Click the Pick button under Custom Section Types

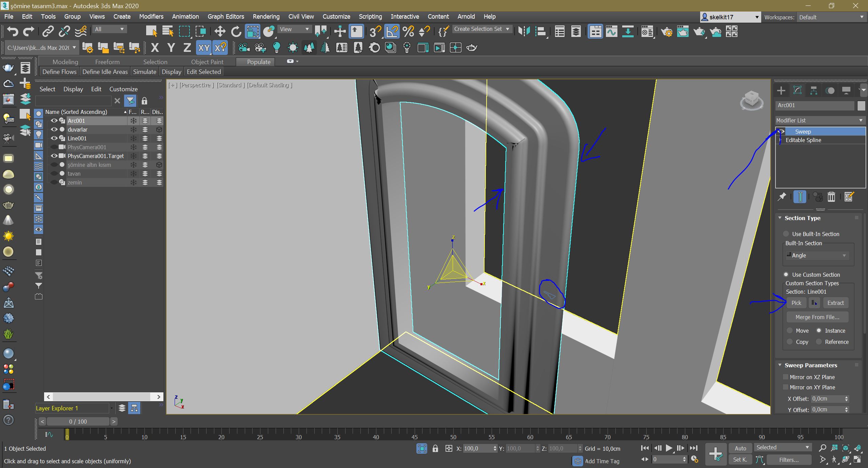click(x=796, y=303)
